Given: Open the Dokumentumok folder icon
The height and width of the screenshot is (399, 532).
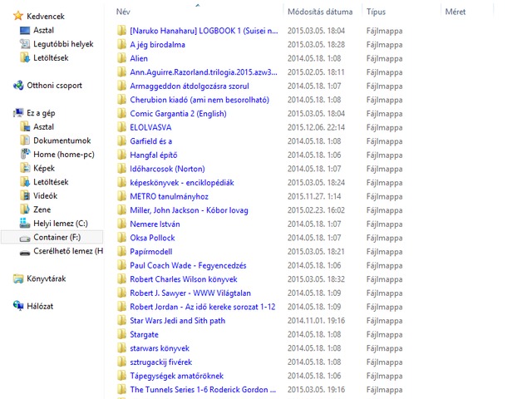Looking at the screenshot, I should (25, 140).
